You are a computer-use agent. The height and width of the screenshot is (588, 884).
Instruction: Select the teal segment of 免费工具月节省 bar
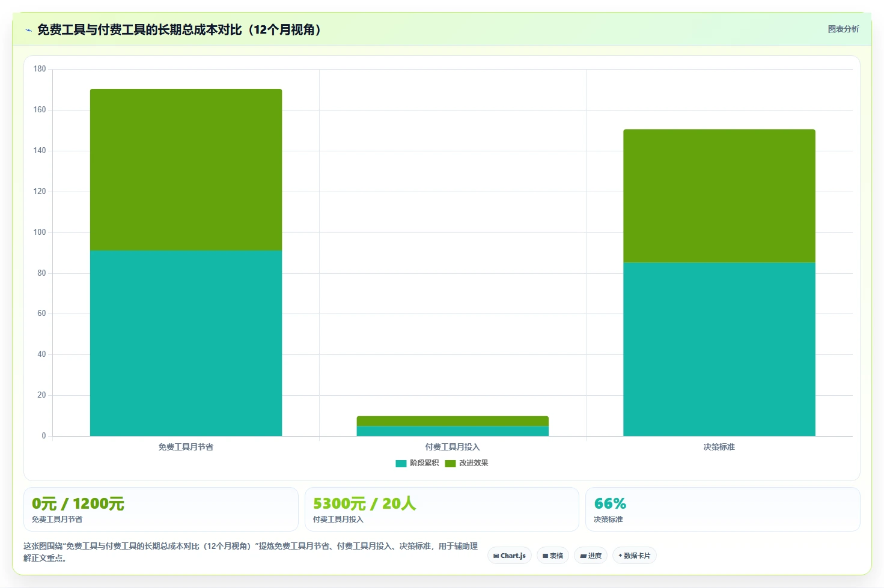click(x=186, y=343)
